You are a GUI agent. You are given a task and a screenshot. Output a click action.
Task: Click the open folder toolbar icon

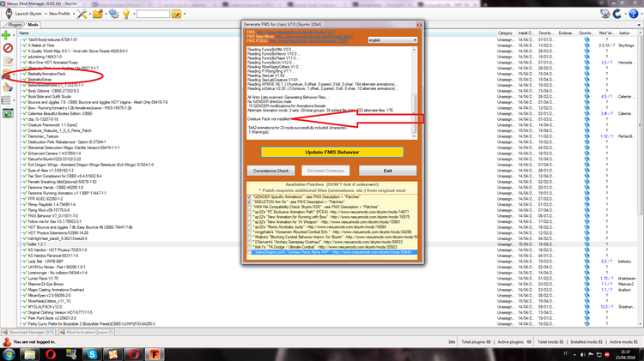tap(97, 14)
